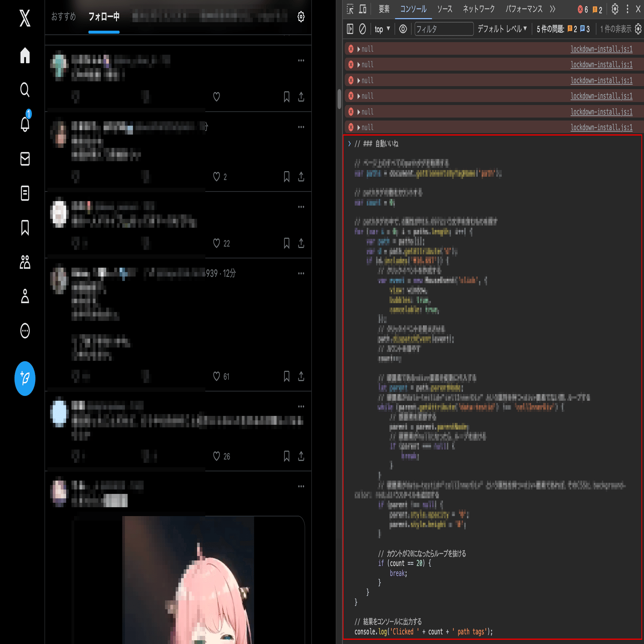Open the X search icon

[x=24, y=90]
